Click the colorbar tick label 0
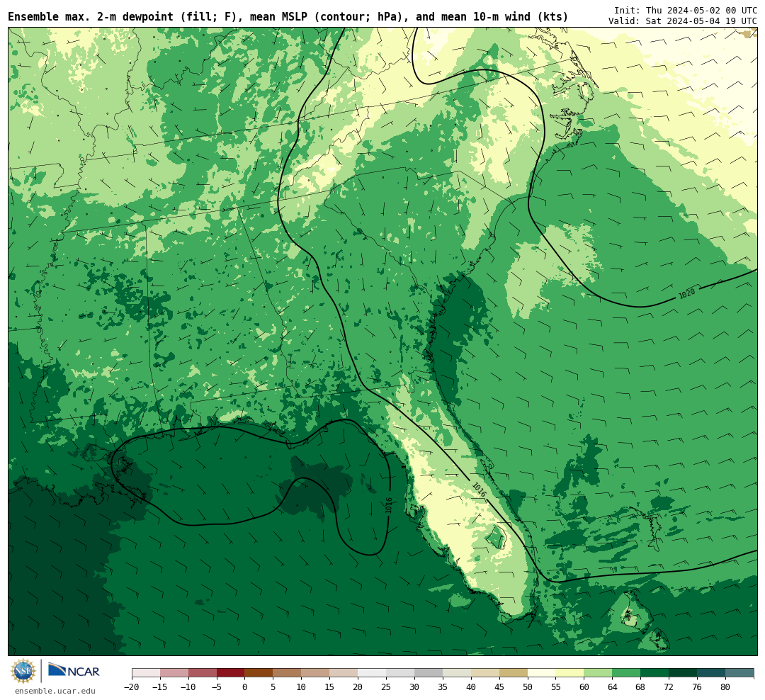 (245, 687)
